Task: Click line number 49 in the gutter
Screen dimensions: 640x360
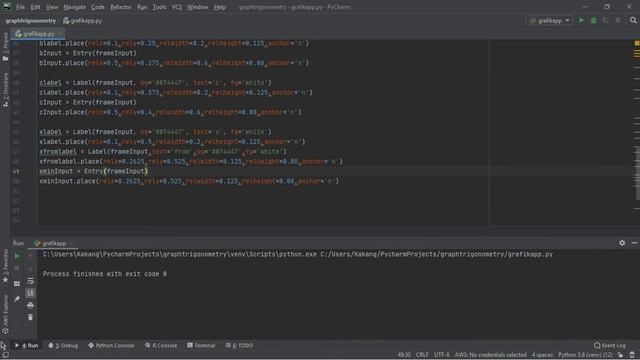Action: click(x=16, y=171)
